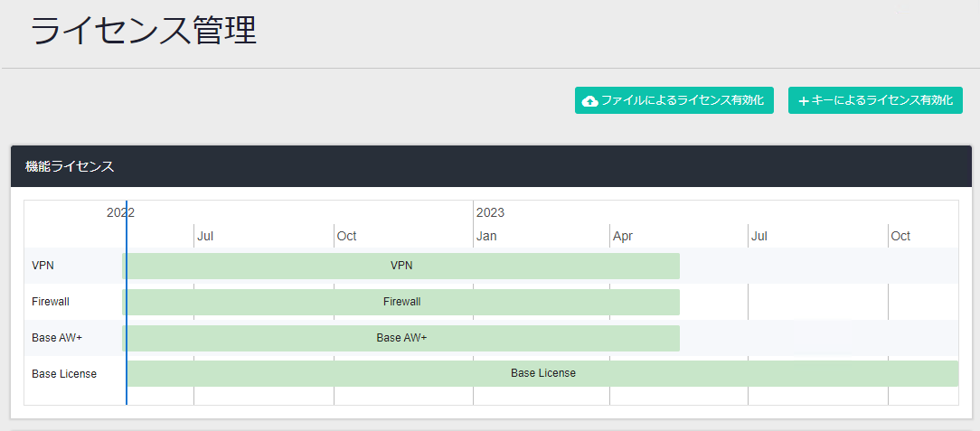Activate license via ファイルによるライセンス有効化 button
This screenshot has height=431, width=980.
(x=674, y=100)
